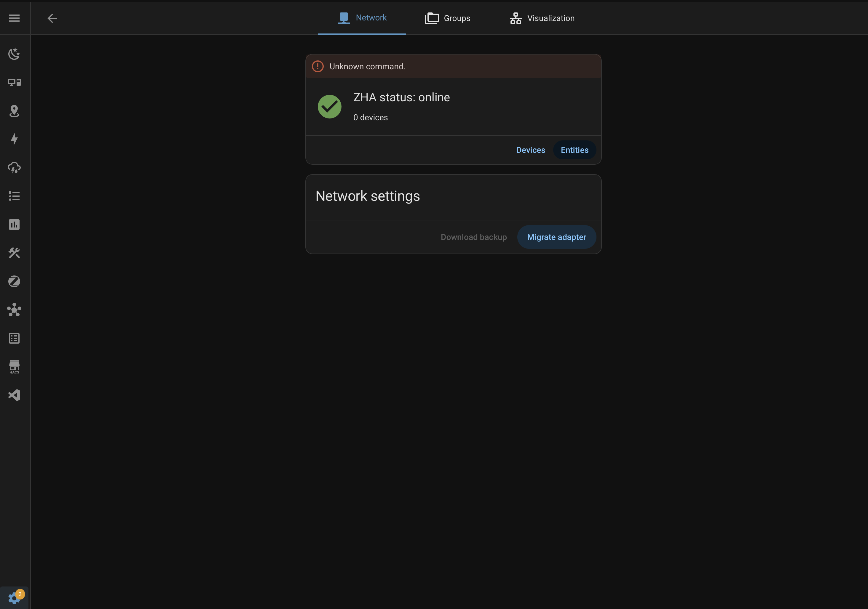This screenshot has width=868, height=609.
Task: Open the History bar chart icon
Action: click(x=14, y=225)
